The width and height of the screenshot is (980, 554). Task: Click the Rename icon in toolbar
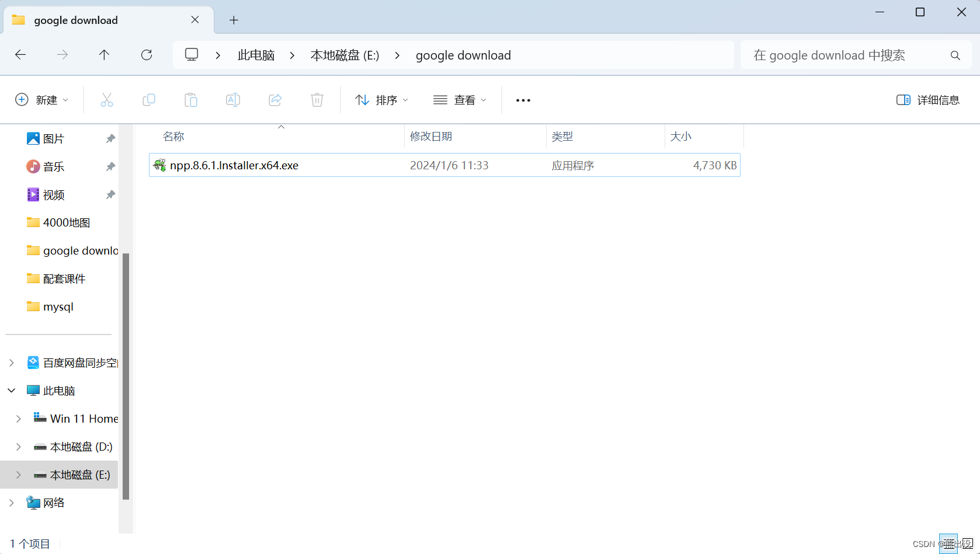coord(233,100)
